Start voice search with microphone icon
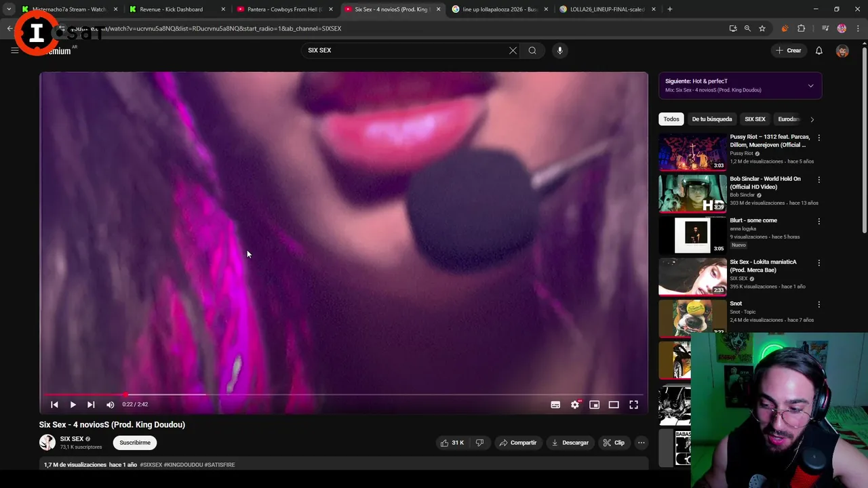 [559, 50]
